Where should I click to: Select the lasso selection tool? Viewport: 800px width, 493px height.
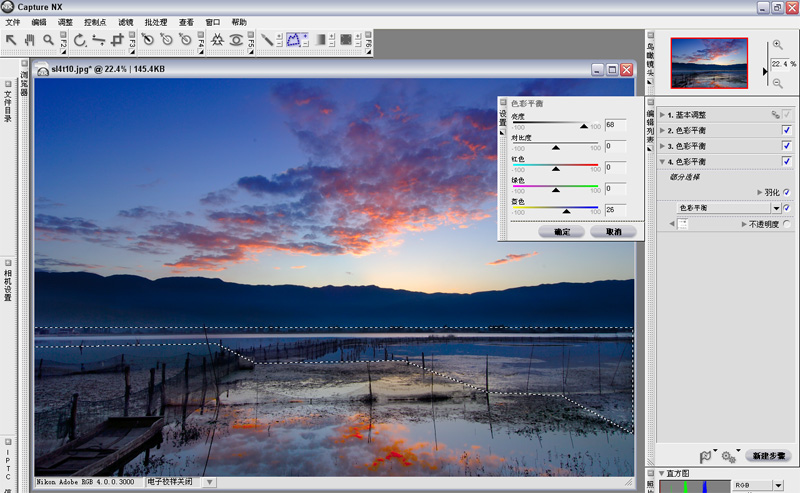tap(293, 40)
